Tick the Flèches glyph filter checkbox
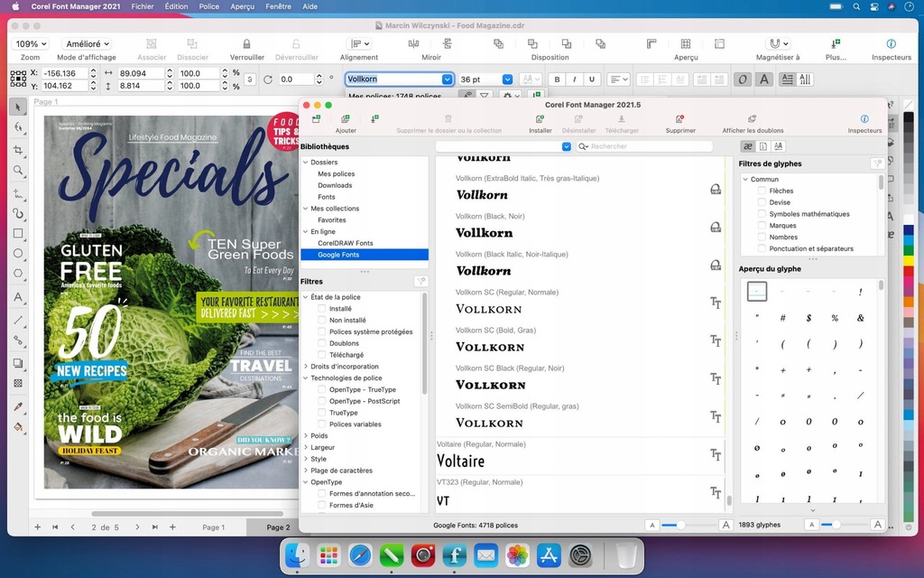 [x=762, y=191]
